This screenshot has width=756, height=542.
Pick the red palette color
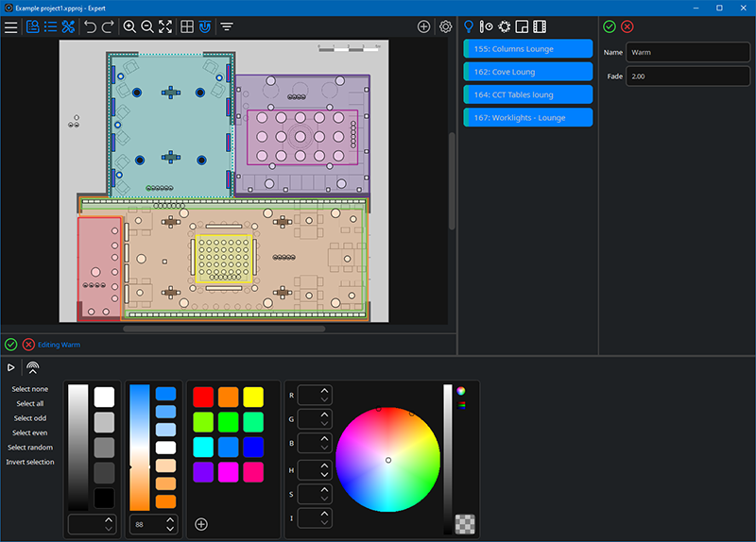203,397
